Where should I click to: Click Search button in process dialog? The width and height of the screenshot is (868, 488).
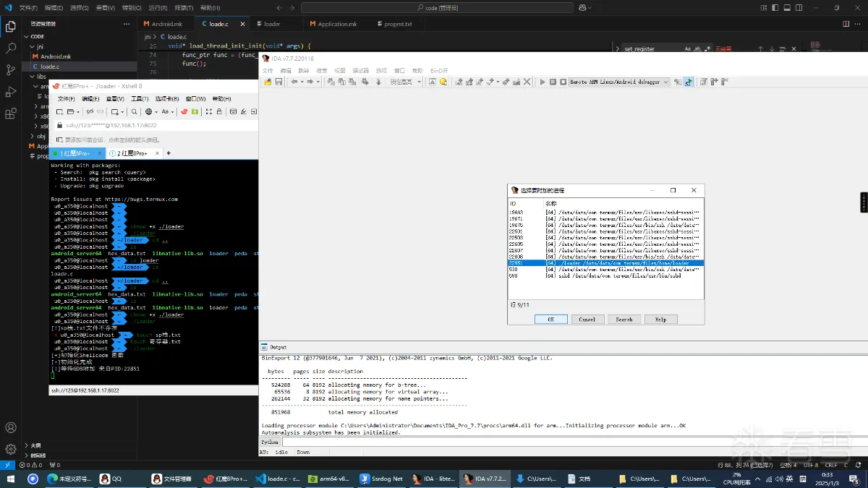point(624,319)
